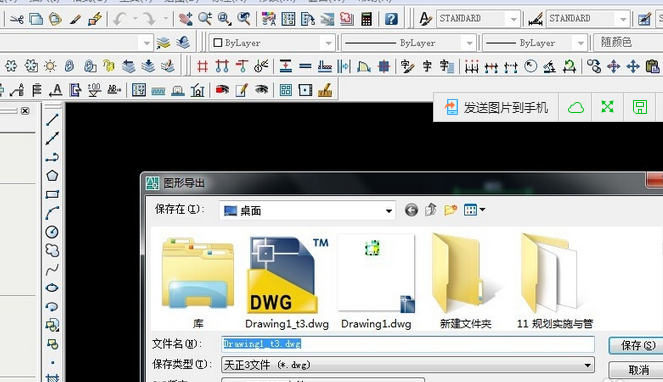
Task: Click the red-eye Hide objects icon
Action: [x=222, y=90]
